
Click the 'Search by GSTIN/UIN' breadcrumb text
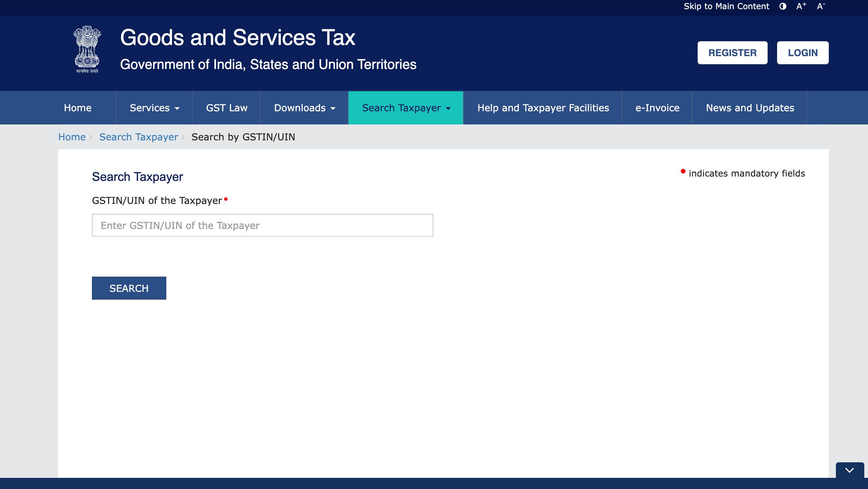tap(243, 137)
